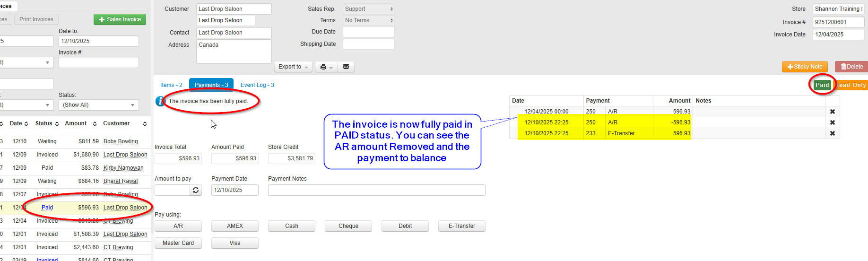Click the Due Date field
This screenshot has height=261, width=868.
pyautogui.click(x=369, y=32)
